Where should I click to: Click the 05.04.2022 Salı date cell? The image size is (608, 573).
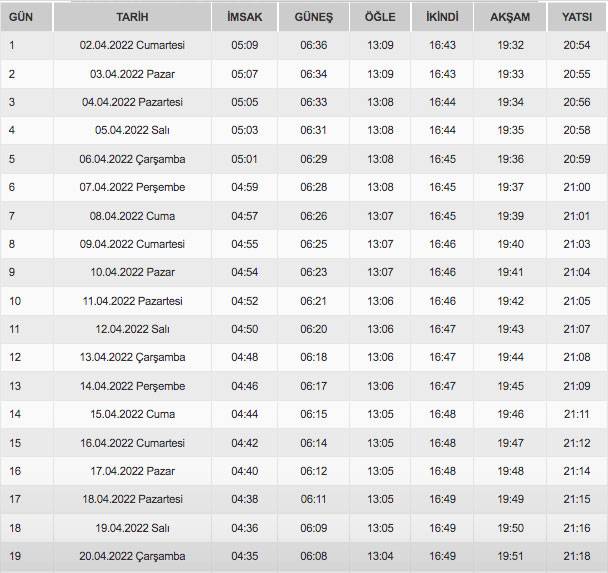click(x=132, y=130)
